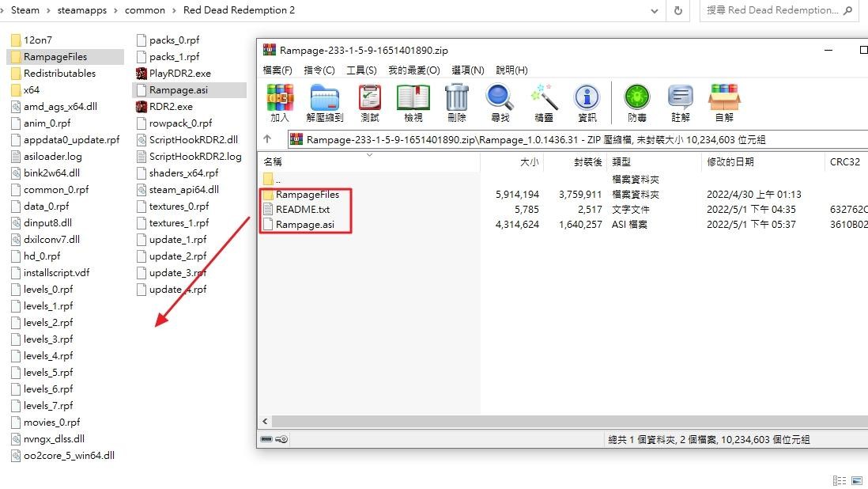Open the Commands (指令) menu
This screenshot has width=868, height=489.
[x=319, y=70]
